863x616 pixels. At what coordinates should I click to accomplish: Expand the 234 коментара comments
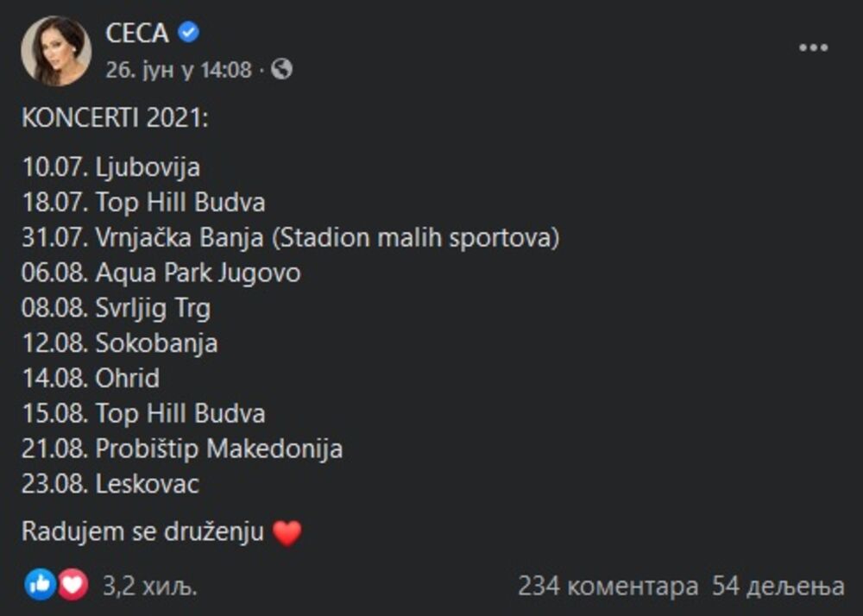coord(608,587)
